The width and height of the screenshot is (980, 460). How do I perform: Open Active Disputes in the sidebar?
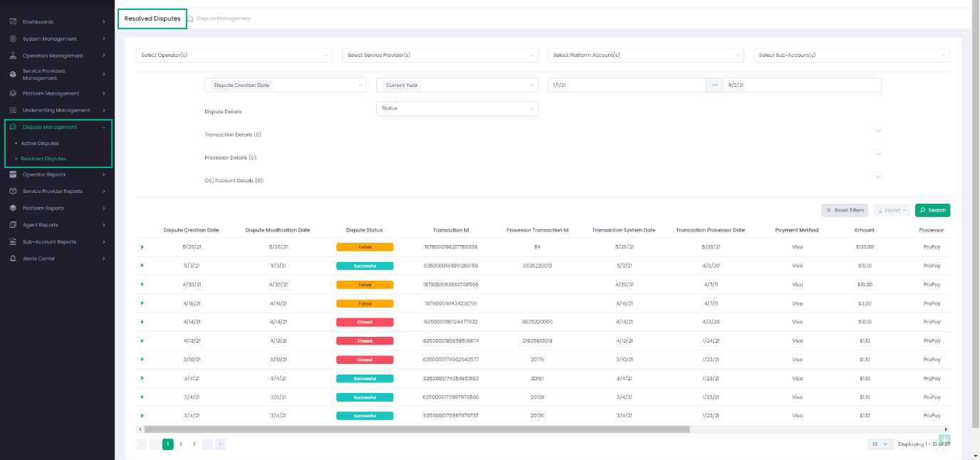click(x=40, y=144)
